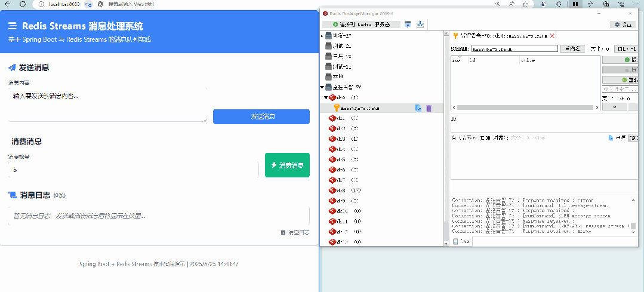Click the connect to Redis server button
Image resolution: width=644 pixels, height=292 pixels.
[x=361, y=24]
